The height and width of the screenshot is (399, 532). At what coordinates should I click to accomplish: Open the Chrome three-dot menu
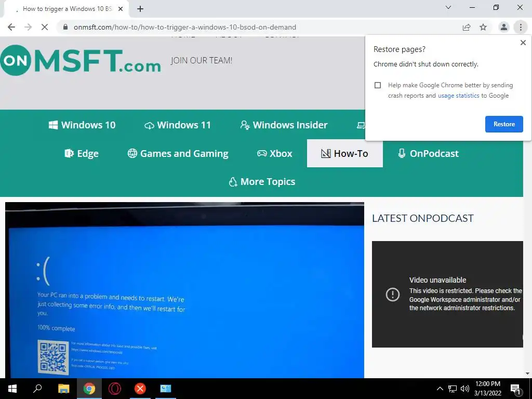(x=521, y=27)
